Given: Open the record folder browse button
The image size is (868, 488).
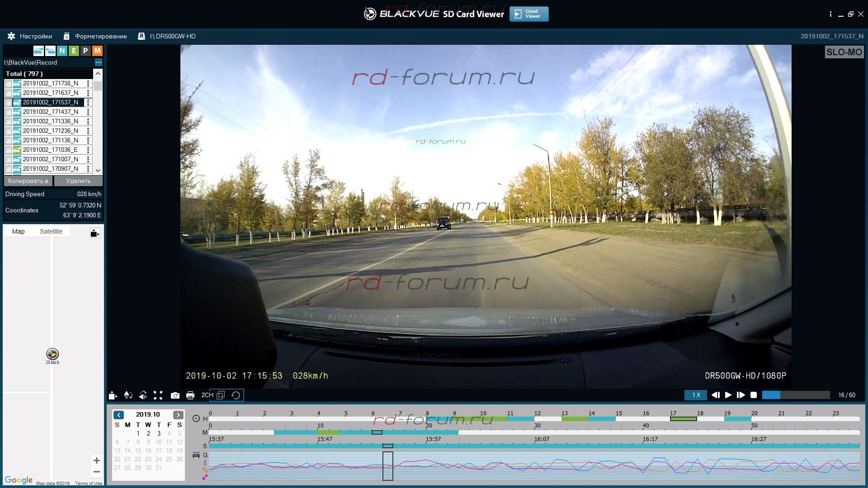Looking at the screenshot, I should (x=98, y=62).
